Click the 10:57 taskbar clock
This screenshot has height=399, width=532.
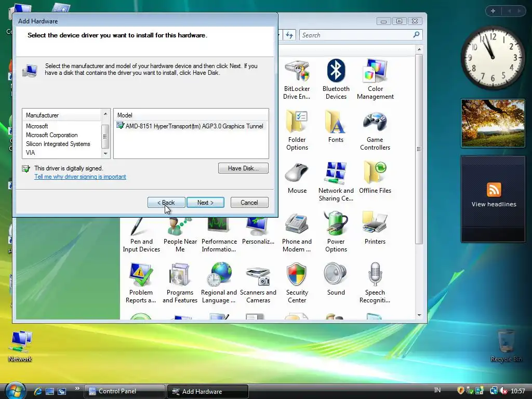[518, 391]
